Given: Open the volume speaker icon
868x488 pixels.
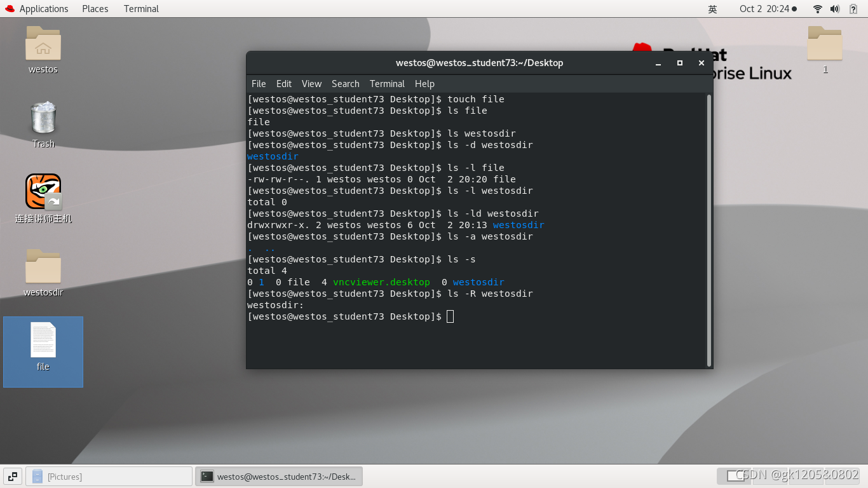Looking at the screenshot, I should point(835,9).
